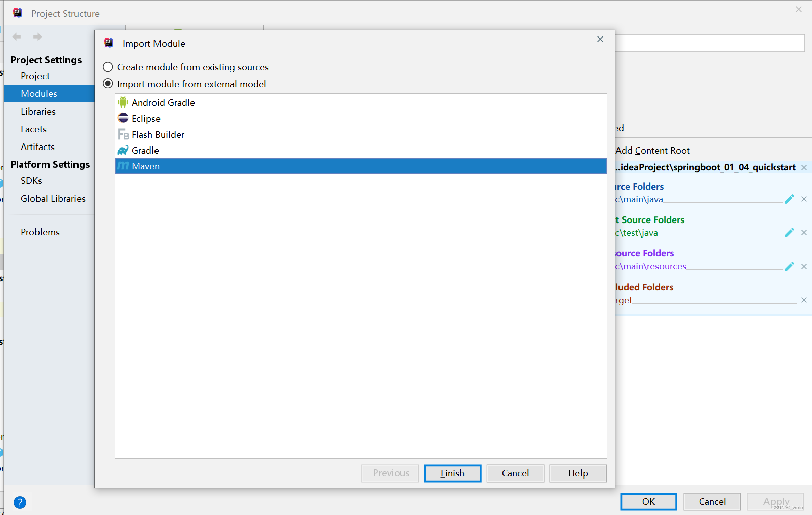Open help with the question mark icon
This screenshot has height=515, width=812.
[x=20, y=502]
